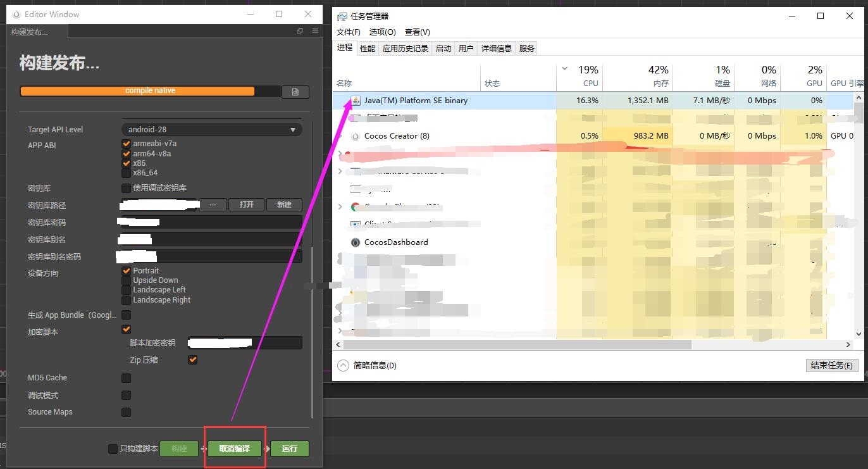868x469 pixels.
Task: Open the 构建发布 panel menu icon
Action: [x=315, y=31]
